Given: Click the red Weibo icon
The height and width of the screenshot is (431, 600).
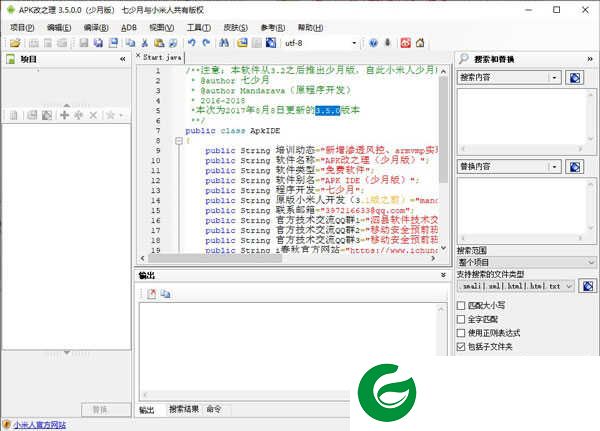Looking at the screenshot, I should pyautogui.click(x=406, y=43).
